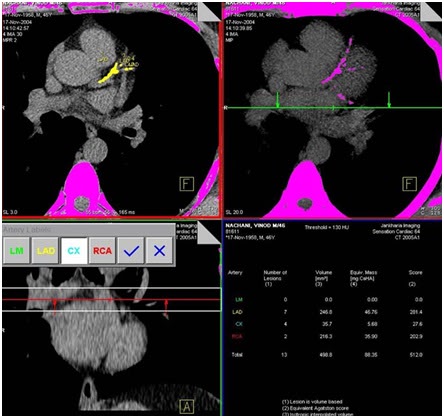Click the F orientation marker in axial view
The height and width of the screenshot is (418, 444).
point(186,184)
